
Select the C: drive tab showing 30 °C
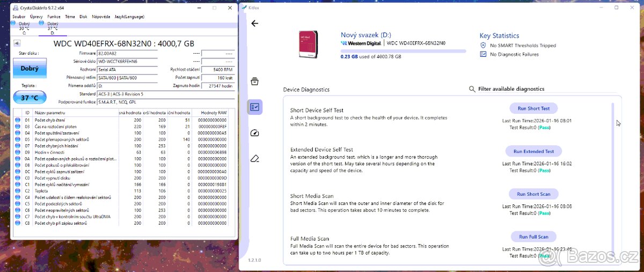[x=24, y=28]
